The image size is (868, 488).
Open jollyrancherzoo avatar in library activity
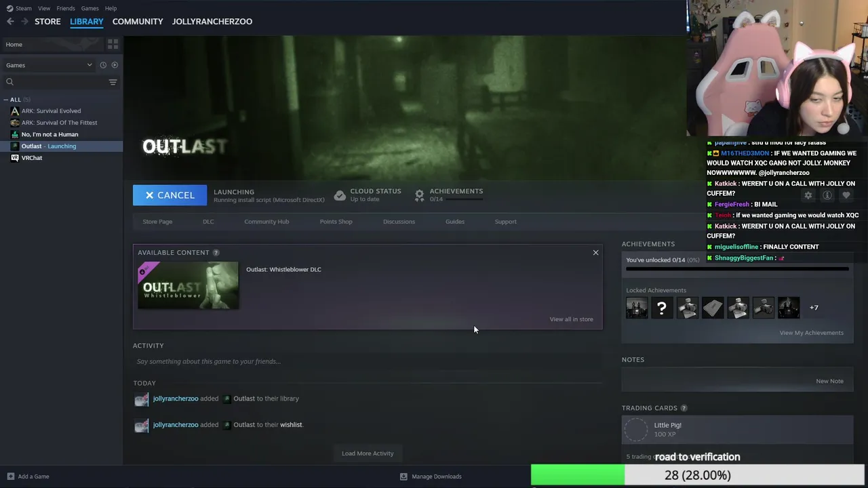coord(142,399)
